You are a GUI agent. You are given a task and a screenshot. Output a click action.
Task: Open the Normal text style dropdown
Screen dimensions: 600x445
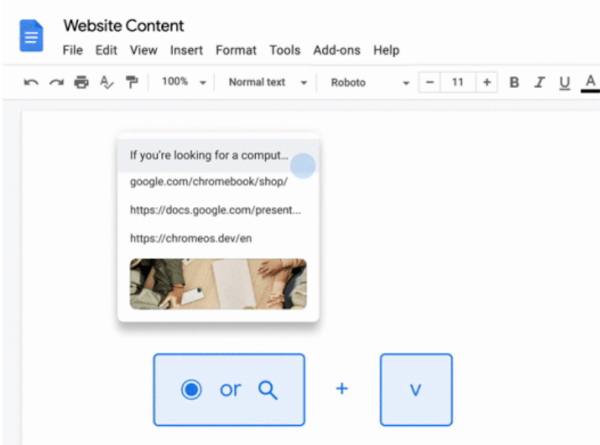[268, 82]
